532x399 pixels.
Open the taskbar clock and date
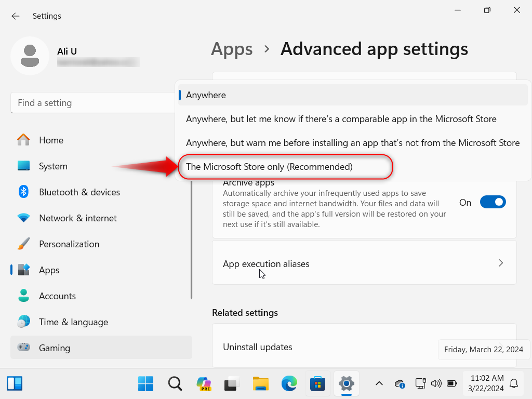(x=486, y=383)
